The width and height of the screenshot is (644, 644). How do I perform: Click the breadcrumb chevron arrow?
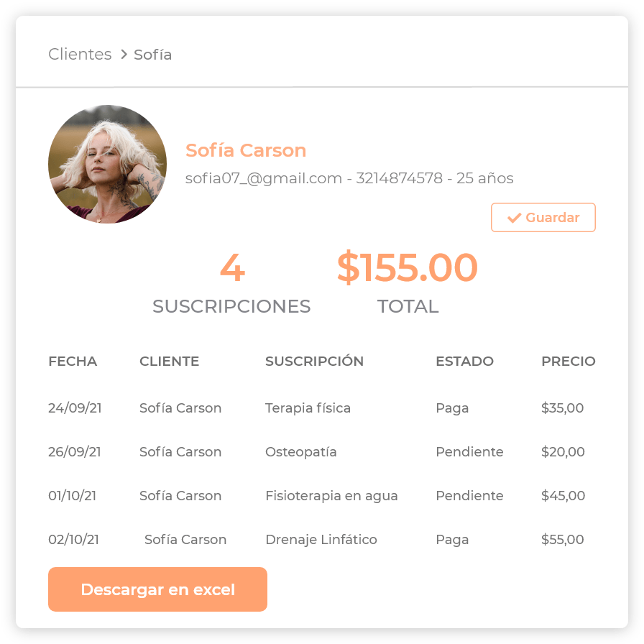point(124,55)
